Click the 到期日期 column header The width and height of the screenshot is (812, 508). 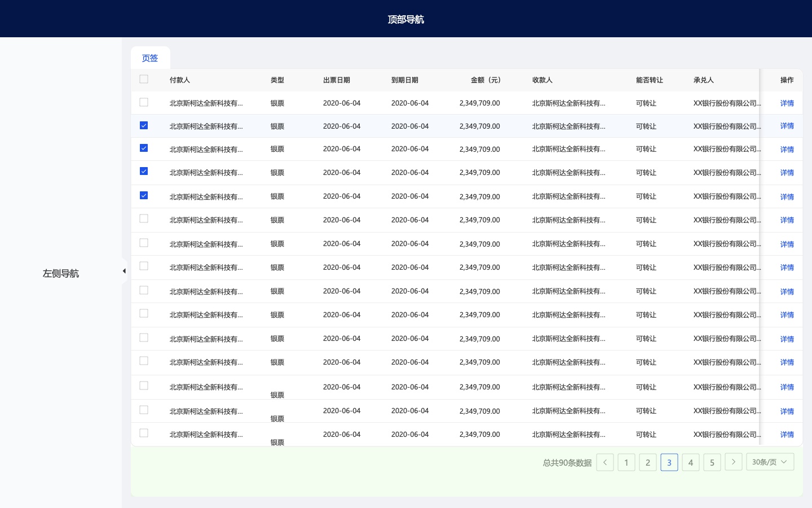405,80
